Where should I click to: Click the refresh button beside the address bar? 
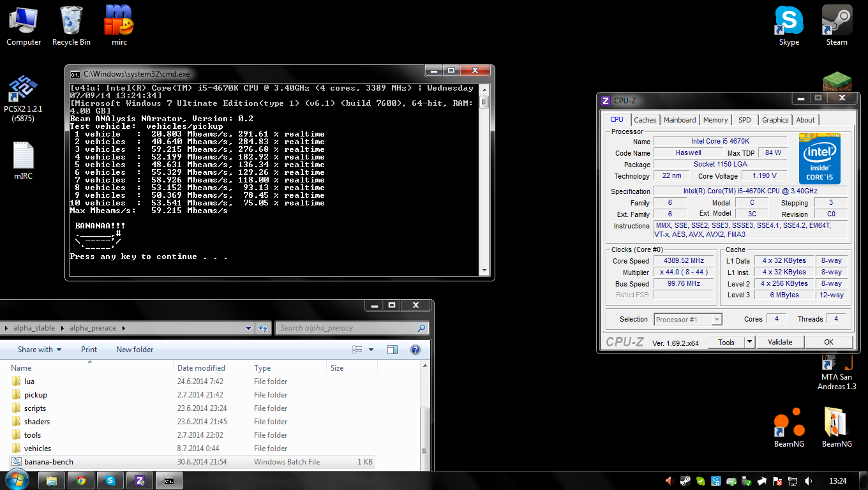pyautogui.click(x=262, y=329)
